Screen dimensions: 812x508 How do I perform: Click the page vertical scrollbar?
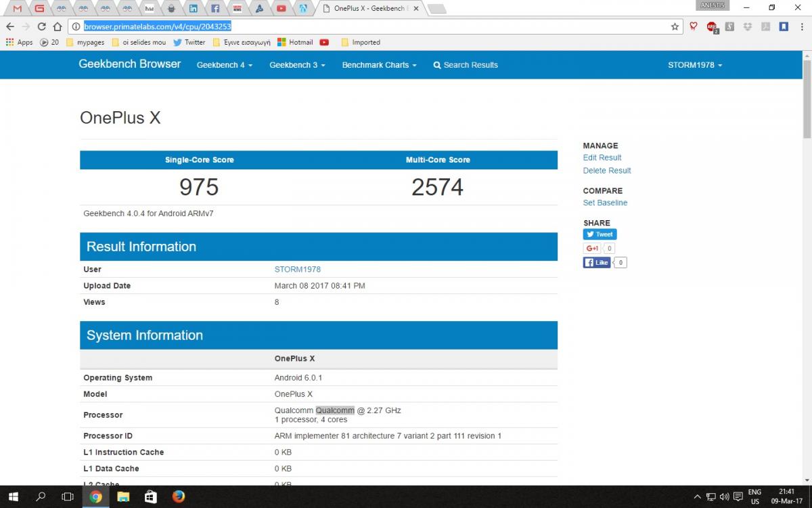(x=807, y=98)
